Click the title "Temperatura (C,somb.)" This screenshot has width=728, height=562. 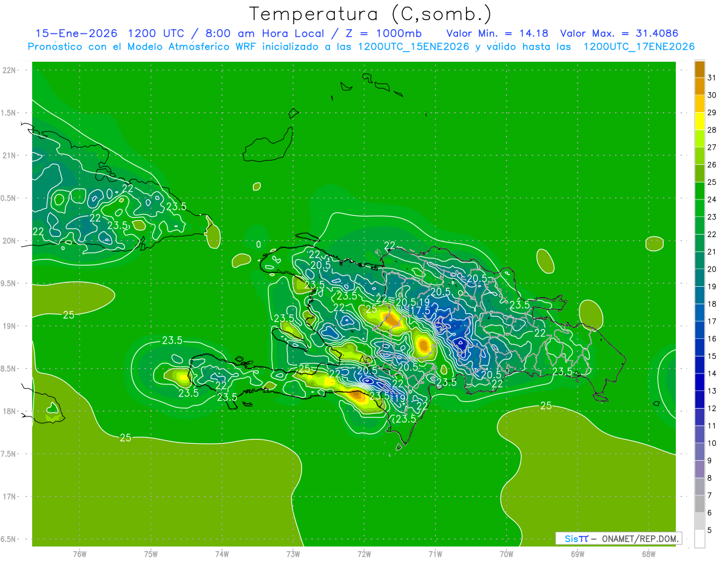click(x=370, y=14)
